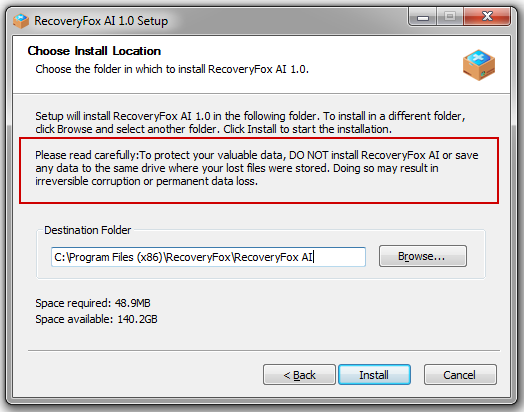Click the 'Setup will install RecoveryFox AI' paragraph
The image size is (524, 412).
click(250, 122)
